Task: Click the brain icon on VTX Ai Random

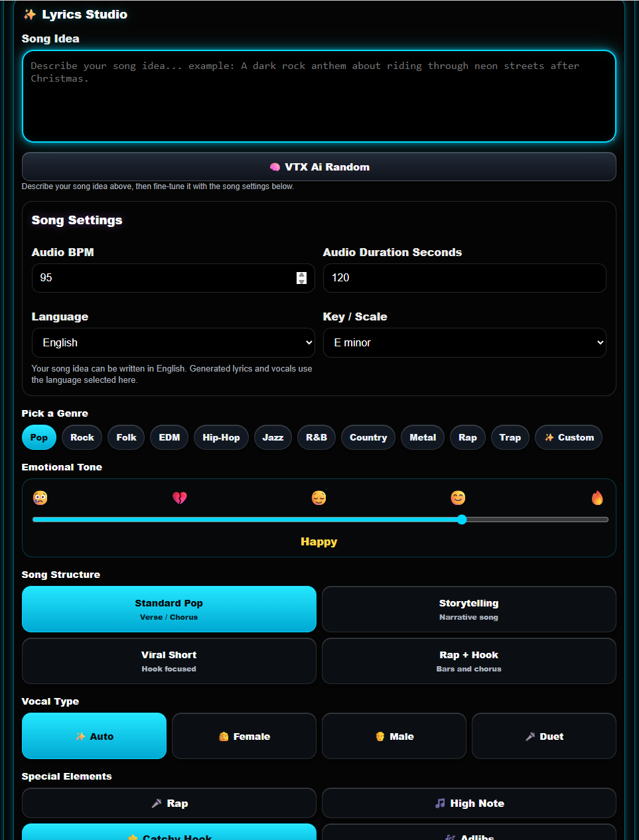Action: point(275,167)
